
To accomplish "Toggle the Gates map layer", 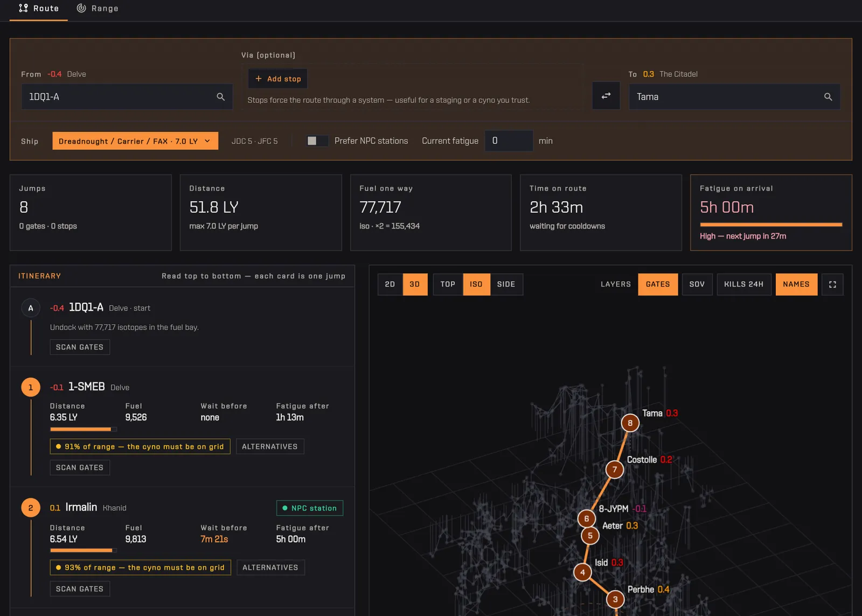I will [658, 285].
